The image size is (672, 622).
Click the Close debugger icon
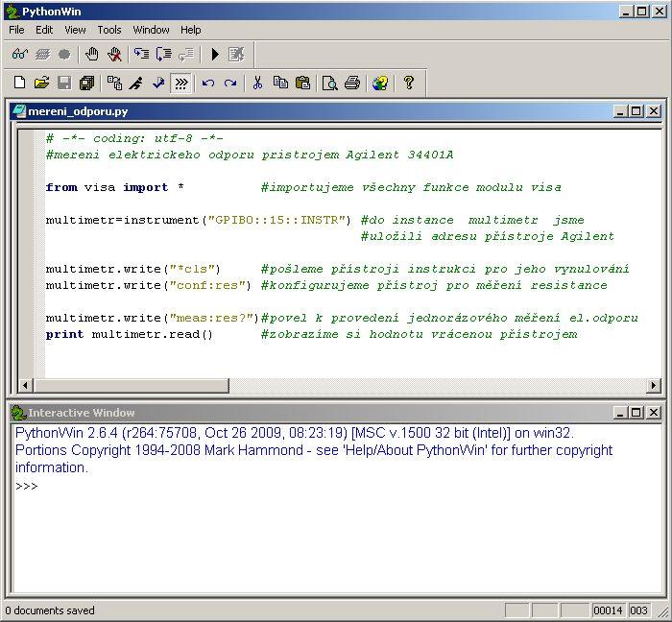(236, 55)
